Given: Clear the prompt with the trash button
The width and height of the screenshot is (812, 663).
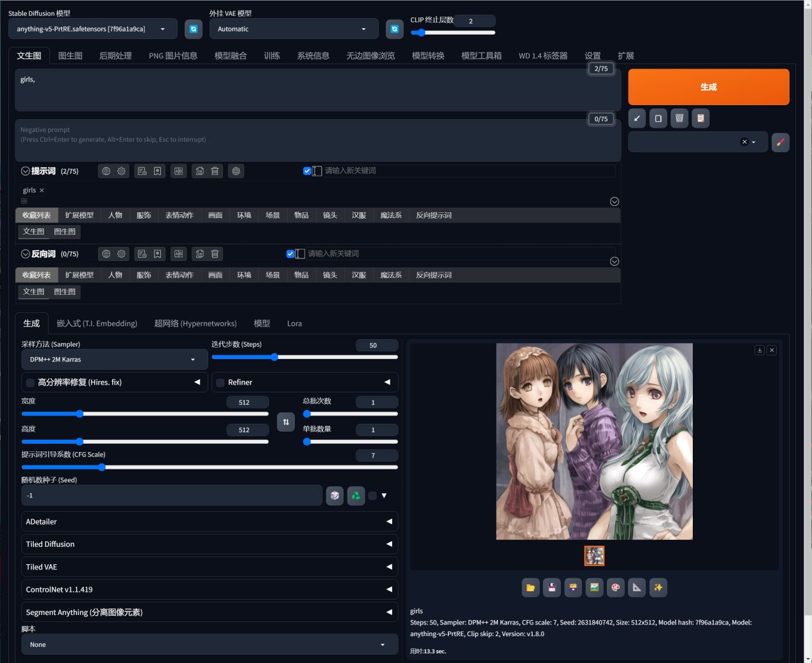Looking at the screenshot, I should (x=679, y=118).
